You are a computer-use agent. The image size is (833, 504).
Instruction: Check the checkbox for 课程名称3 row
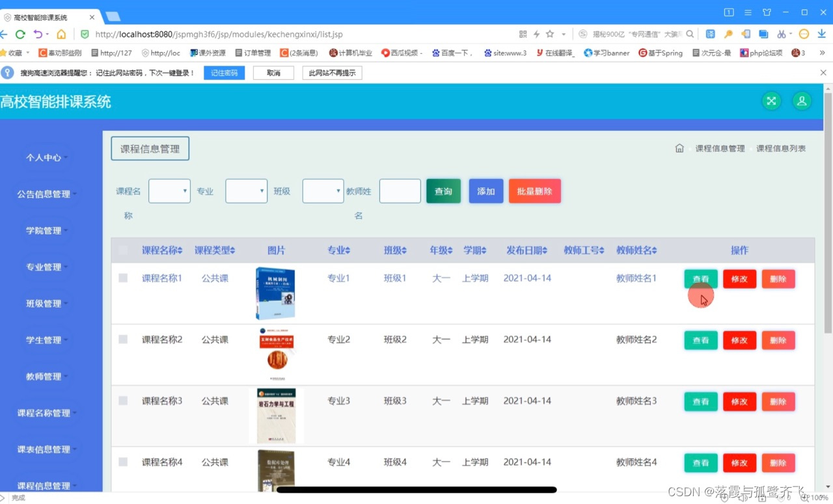(x=123, y=401)
